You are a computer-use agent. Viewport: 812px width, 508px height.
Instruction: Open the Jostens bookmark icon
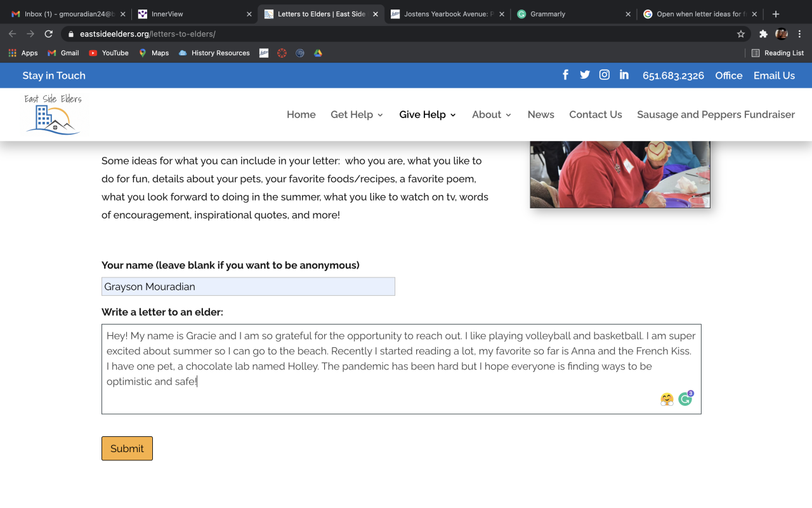pos(264,53)
